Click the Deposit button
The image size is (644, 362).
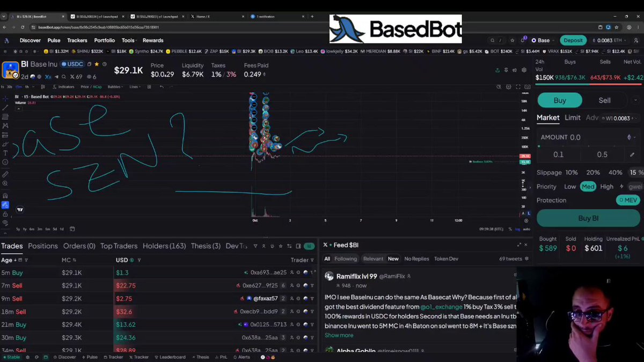pos(573,40)
